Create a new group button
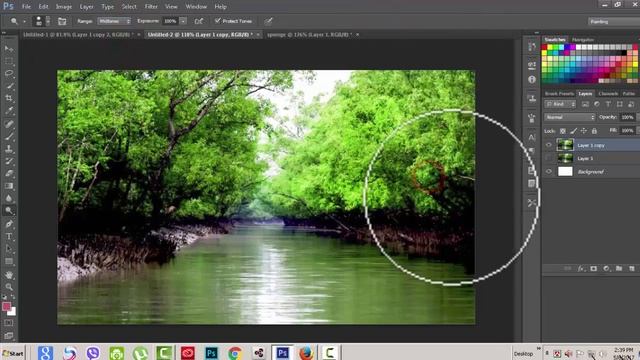Viewport: 640px width, 360px height. (619, 268)
